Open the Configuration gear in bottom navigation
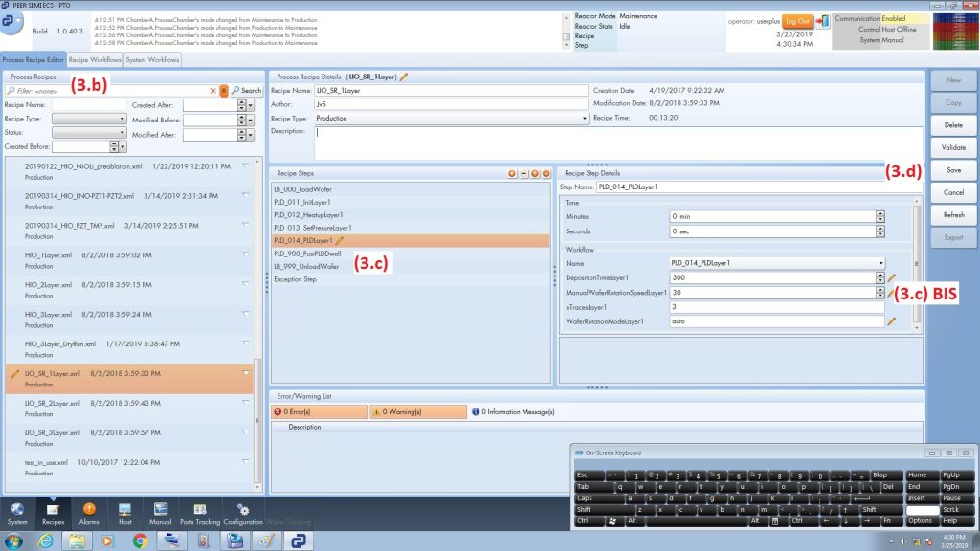This screenshot has height=551, width=980. [x=242, y=513]
